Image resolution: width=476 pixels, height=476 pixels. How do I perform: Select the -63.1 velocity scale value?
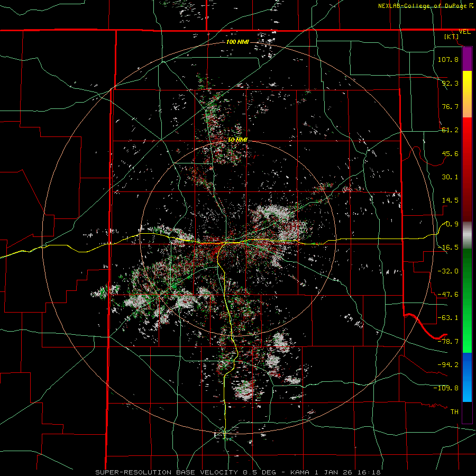coord(448,318)
